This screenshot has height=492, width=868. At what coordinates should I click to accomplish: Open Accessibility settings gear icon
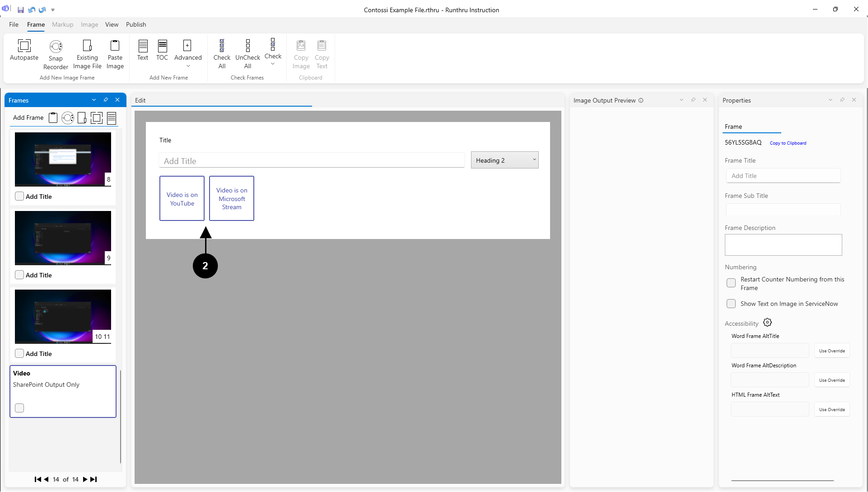tap(767, 323)
